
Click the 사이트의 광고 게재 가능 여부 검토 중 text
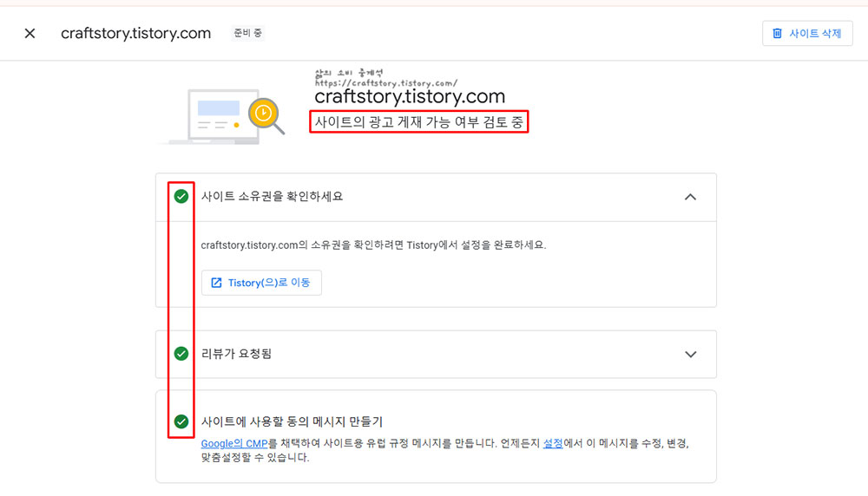point(418,121)
